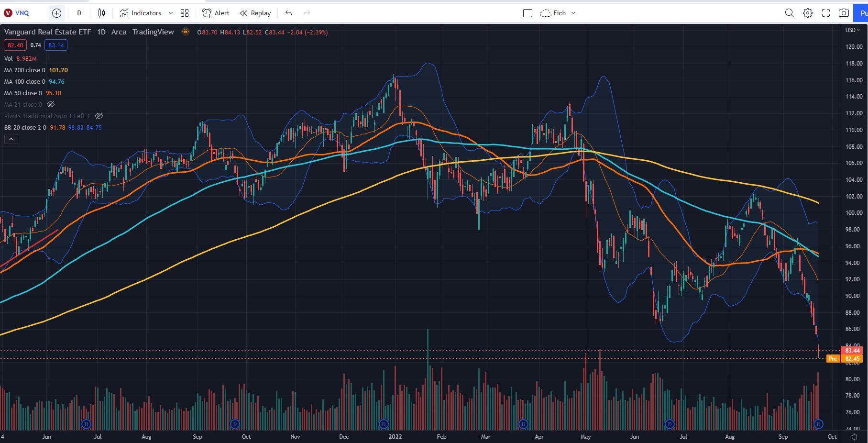Click the red 82.40 sell price box
Viewport: 868px width, 443px height.
pos(15,45)
